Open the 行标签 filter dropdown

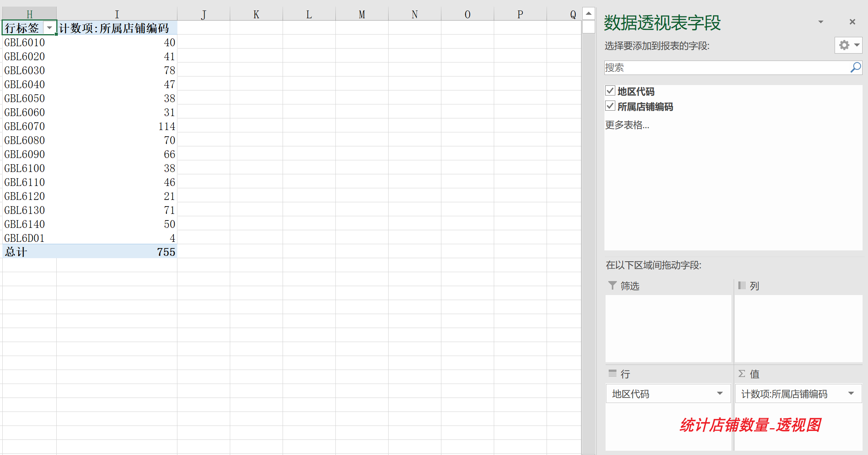[x=49, y=28]
